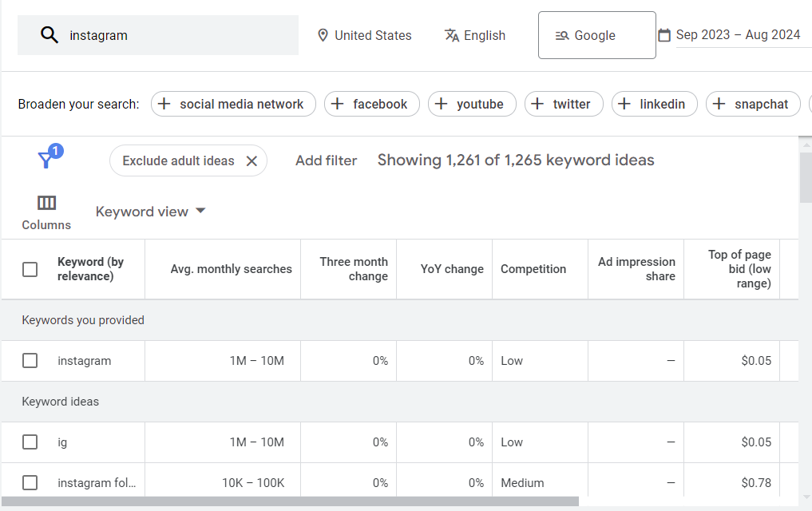Click Showing 1,261 of 1,265 keyword ideas

point(516,160)
